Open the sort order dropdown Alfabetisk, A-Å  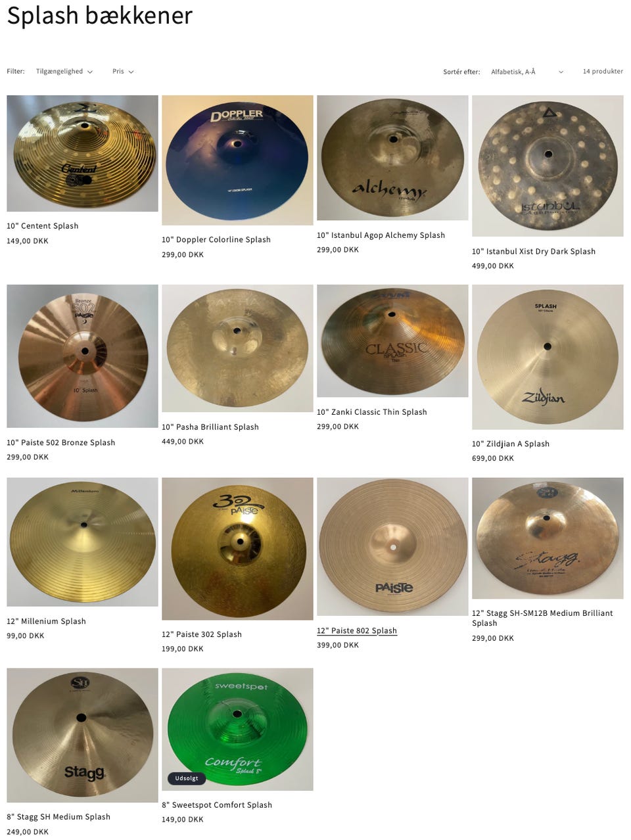pos(527,72)
